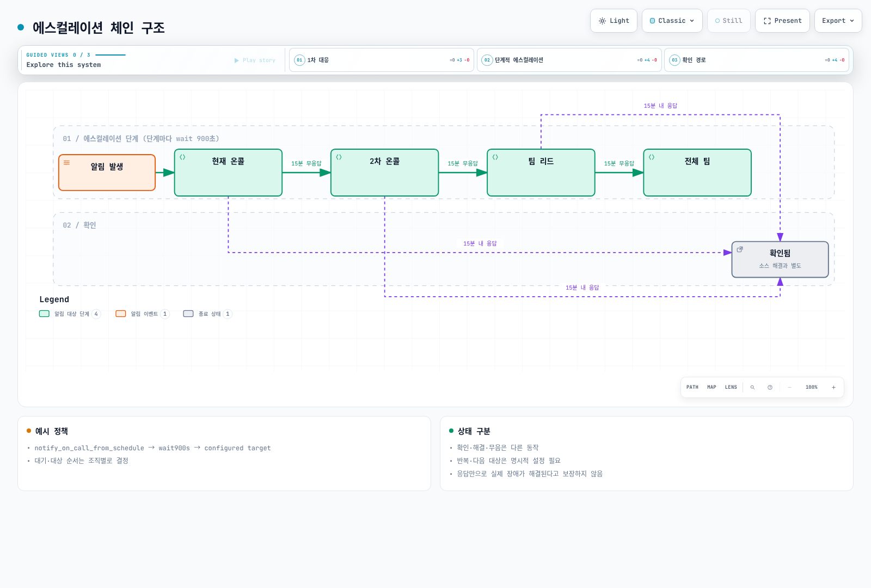Zoom out with the minus button
Viewport: 871px width, 588px height.
tap(789, 388)
